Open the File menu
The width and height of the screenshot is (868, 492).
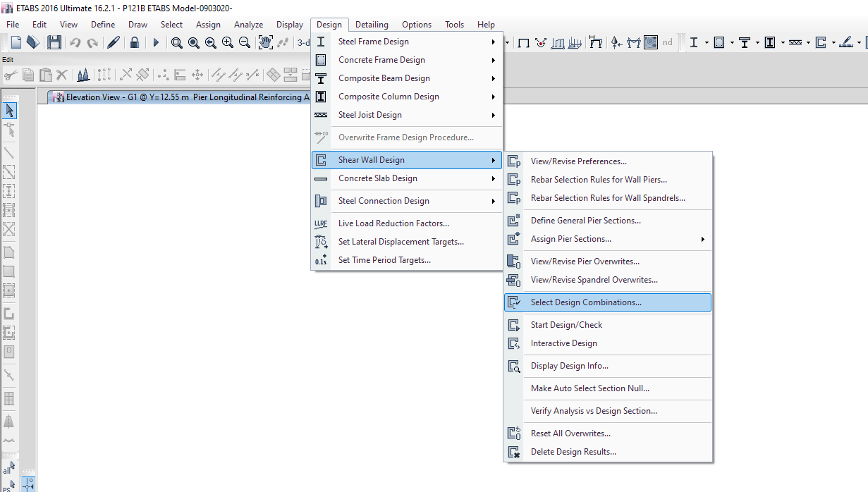tap(13, 24)
